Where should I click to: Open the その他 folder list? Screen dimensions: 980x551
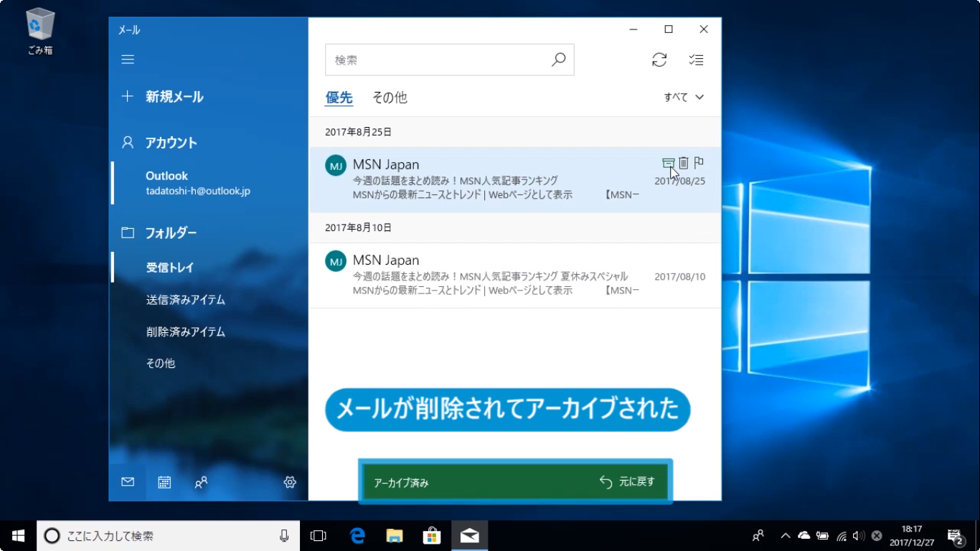click(161, 364)
